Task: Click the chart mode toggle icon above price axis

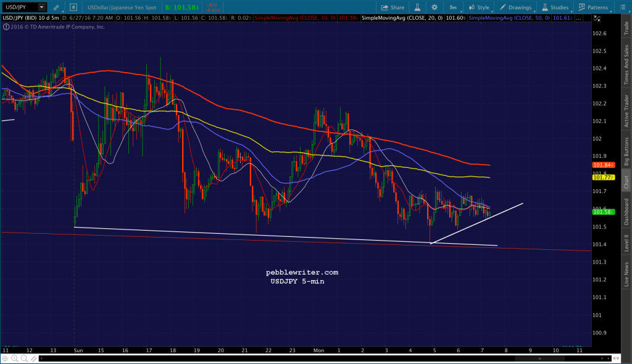Action: pyautogui.click(x=597, y=18)
